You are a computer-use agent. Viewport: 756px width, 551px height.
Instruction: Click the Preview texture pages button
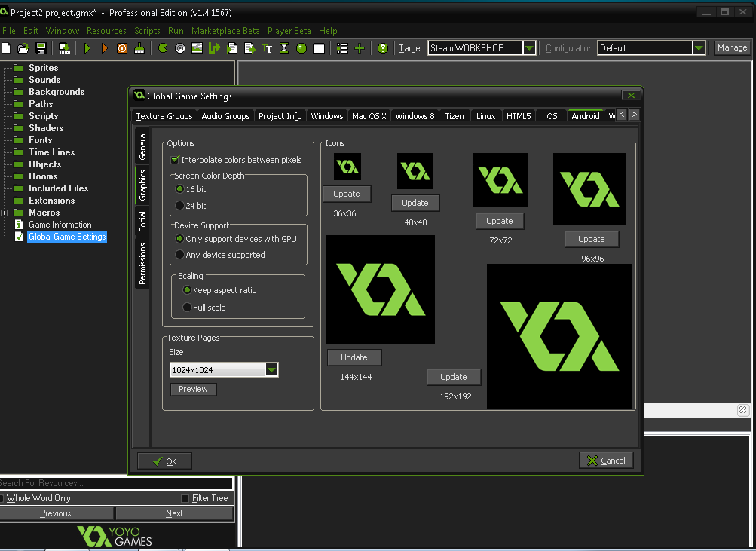tap(193, 390)
